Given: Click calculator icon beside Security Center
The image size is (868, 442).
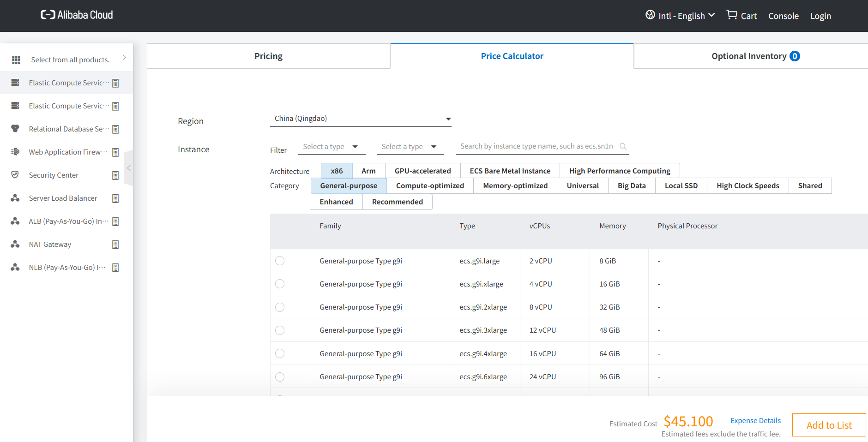Looking at the screenshot, I should click(115, 175).
